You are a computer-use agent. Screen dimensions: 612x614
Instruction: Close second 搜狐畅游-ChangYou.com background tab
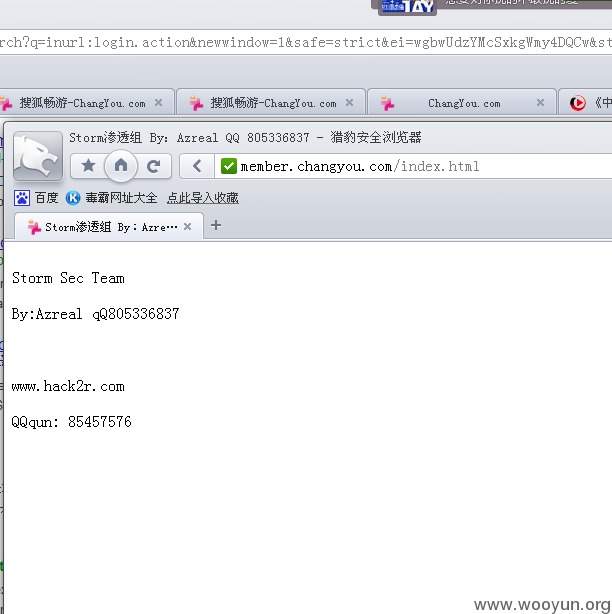(350, 103)
